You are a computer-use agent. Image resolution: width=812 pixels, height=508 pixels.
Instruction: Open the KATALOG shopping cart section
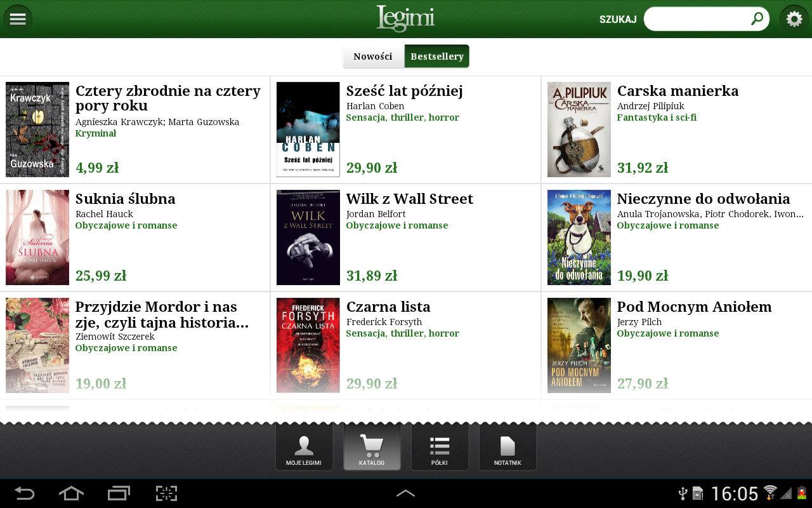(x=372, y=446)
